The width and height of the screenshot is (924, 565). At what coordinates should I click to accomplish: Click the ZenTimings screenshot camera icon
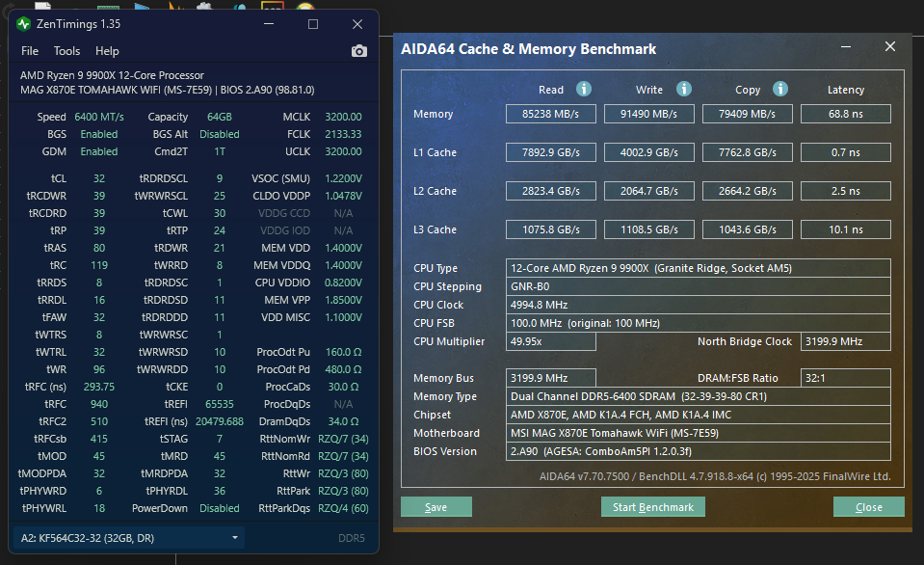pos(358,51)
